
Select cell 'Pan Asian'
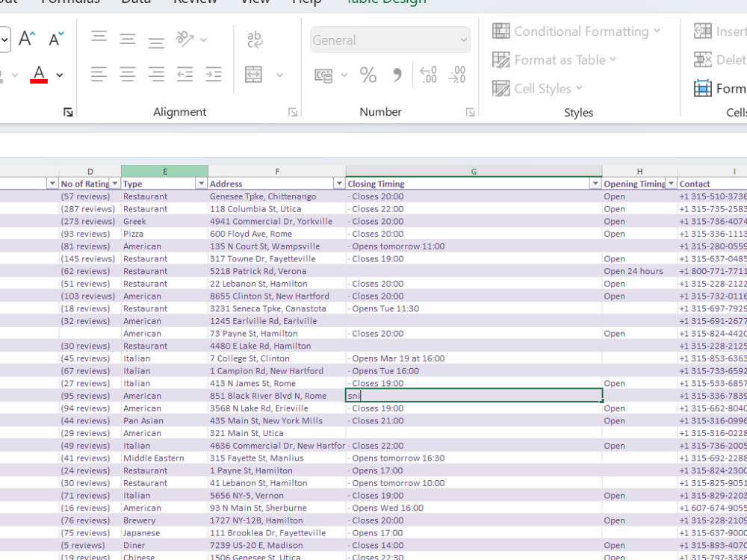click(x=164, y=421)
